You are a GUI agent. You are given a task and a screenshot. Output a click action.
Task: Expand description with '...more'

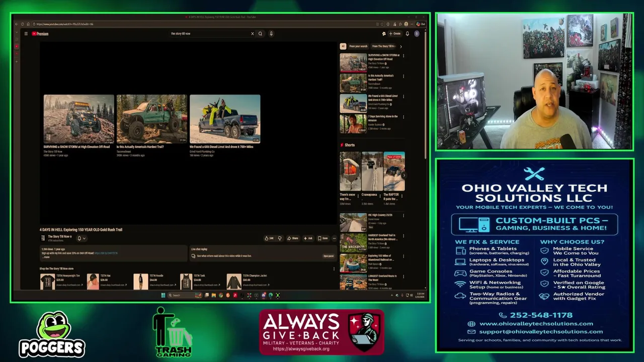point(46,257)
